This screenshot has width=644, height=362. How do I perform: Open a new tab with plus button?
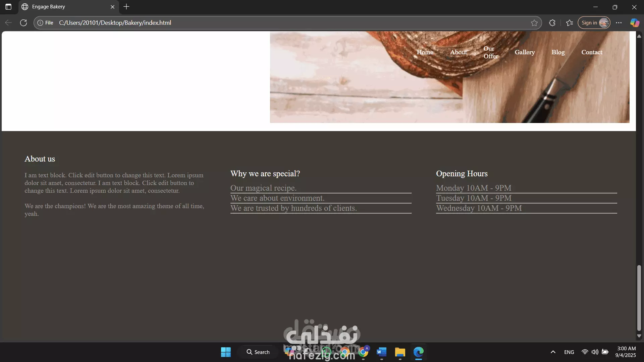point(126,7)
